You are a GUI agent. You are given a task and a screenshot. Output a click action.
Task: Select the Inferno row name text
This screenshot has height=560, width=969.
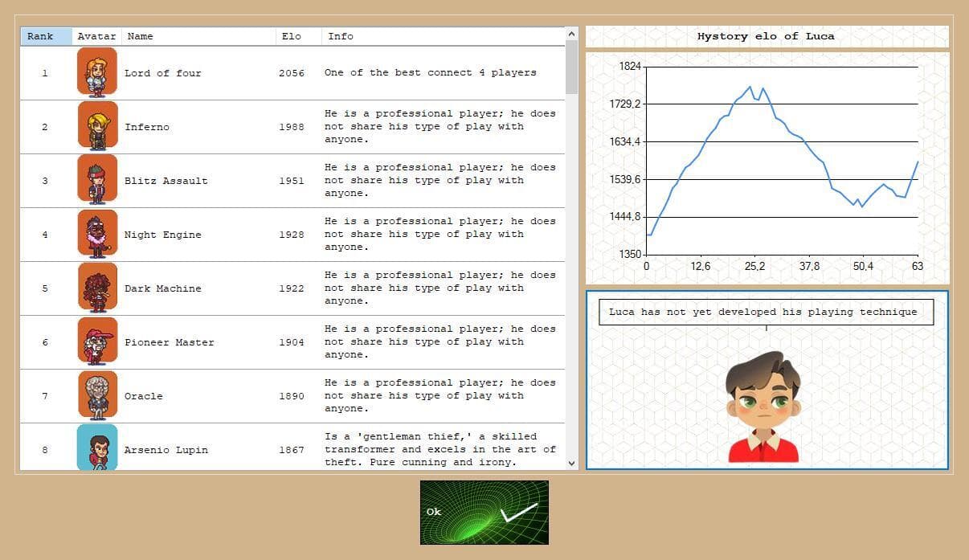point(147,127)
